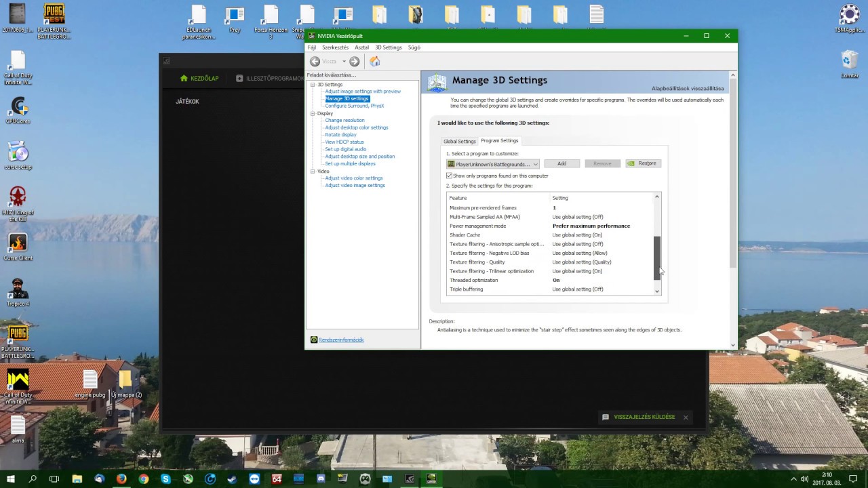This screenshot has height=488, width=868.
Task: Select the Lomtár recycle bin icon
Action: point(850,65)
